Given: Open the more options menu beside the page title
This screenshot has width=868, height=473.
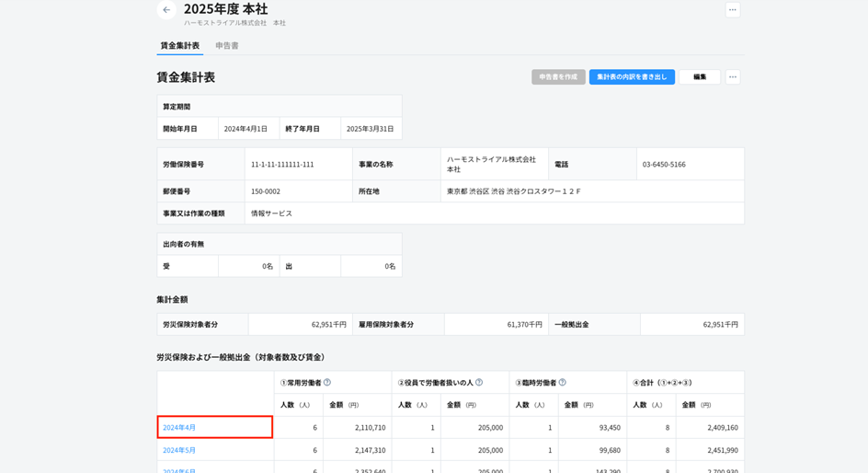Looking at the screenshot, I should (x=732, y=10).
